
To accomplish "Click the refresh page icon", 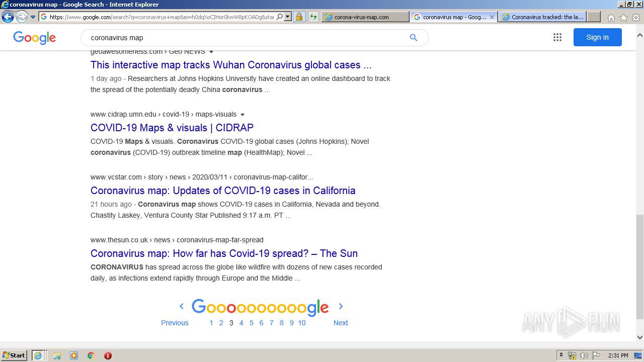I will pos(313,17).
